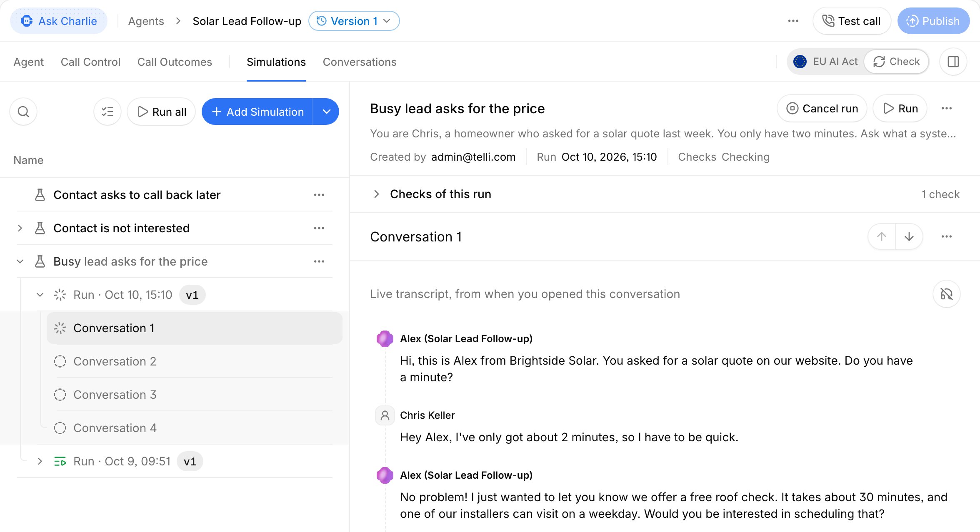Click flask icon of 'Contact asks to call back later'
The height and width of the screenshot is (532, 980).
(40, 195)
